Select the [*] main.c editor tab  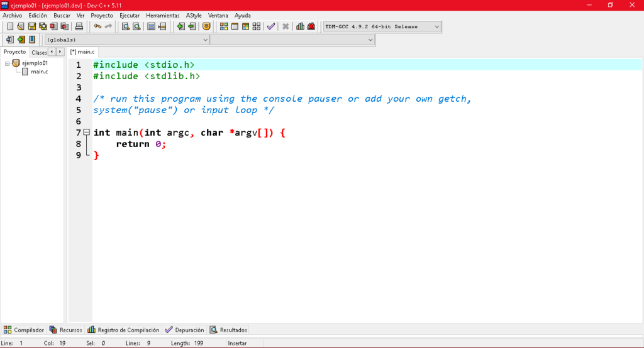(x=82, y=52)
